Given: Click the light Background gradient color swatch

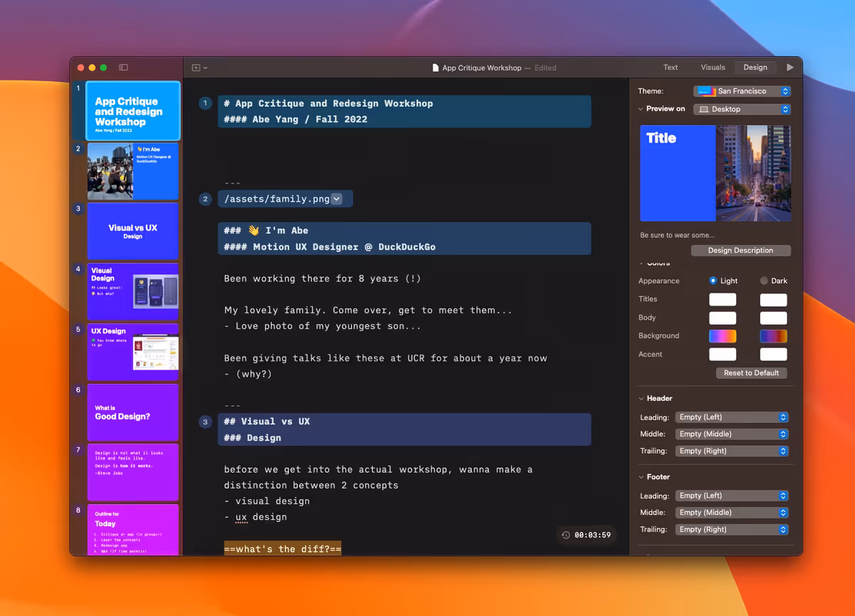Looking at the screenshot, I should [722, 335].
